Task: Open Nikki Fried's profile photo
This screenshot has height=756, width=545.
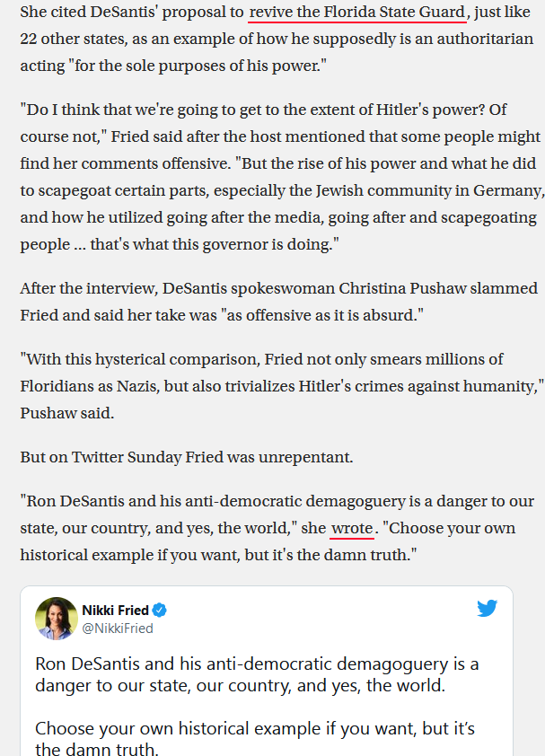Action: [x=57, y=619]
